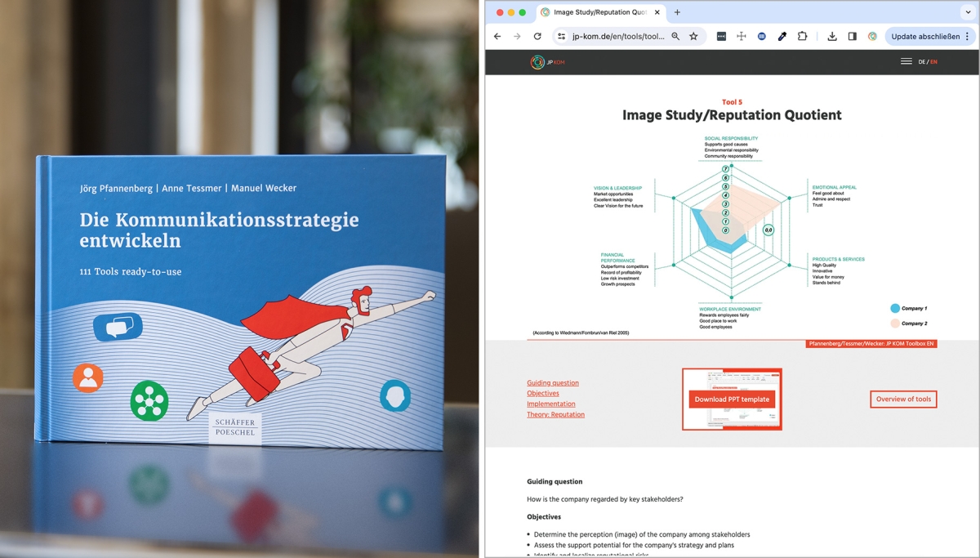The image size is (980, 558).
Task: Click the eyedropper color picker extension
Action: 782,37
